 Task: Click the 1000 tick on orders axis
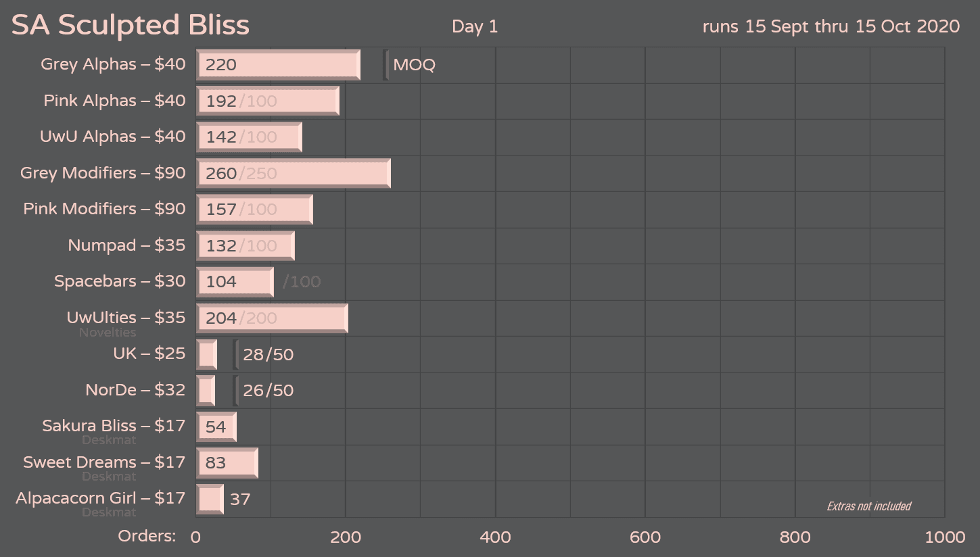coord(945,537)
